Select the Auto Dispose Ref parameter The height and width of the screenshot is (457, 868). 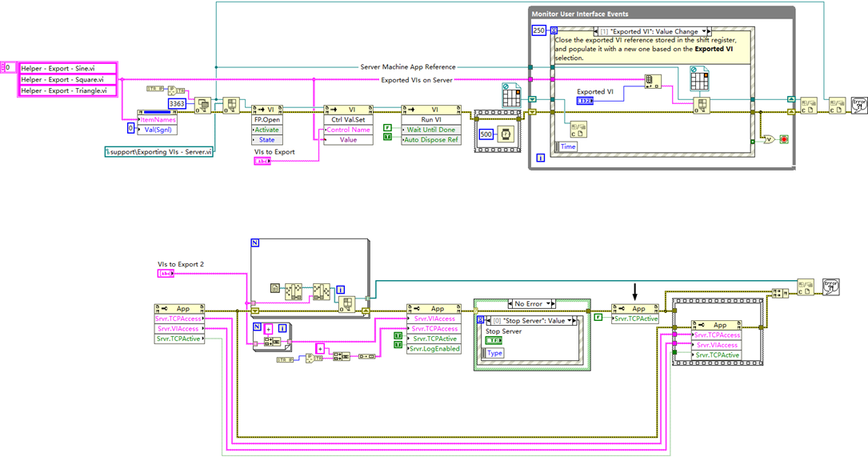point(431,139)
